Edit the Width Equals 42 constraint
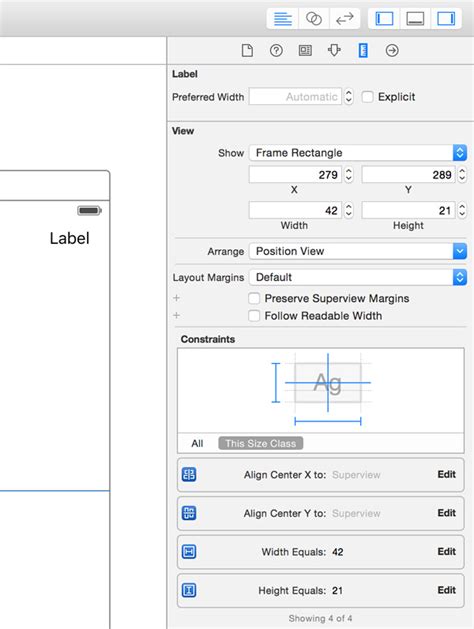This screenshot has height=629, width=474. pos(446,552)
